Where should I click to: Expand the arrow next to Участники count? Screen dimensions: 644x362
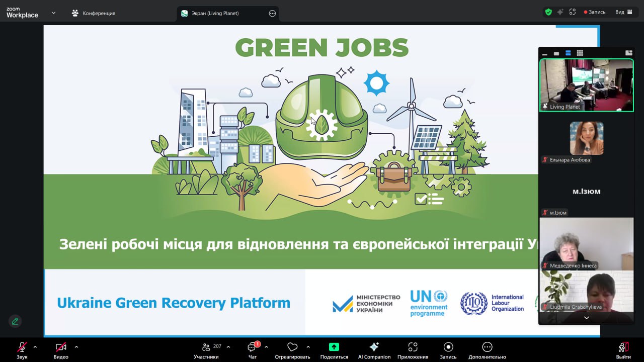[x=228, y=347]
